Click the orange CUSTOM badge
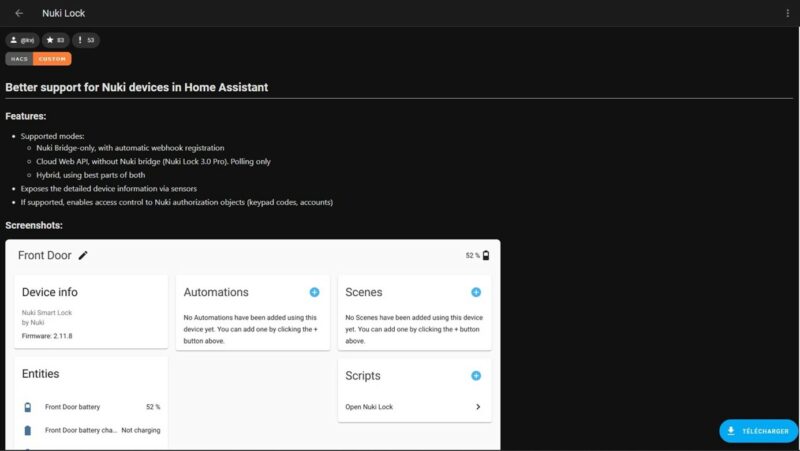This screenshot has height=451, width=800. coord(52,59)
